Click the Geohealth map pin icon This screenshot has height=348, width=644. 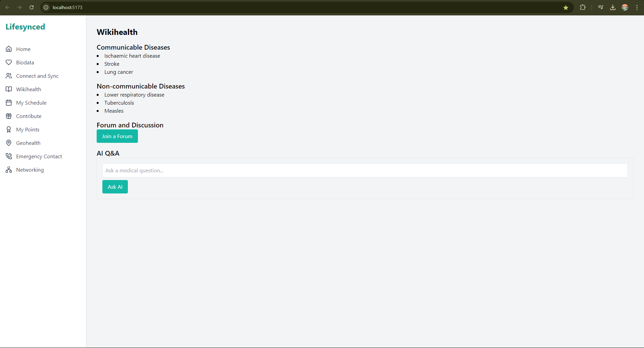coord(9,143)
